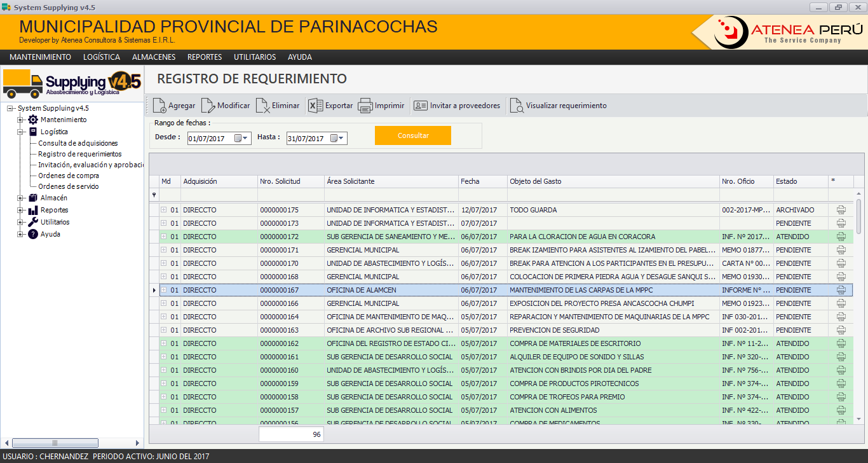Open Invitar a proveedores from the toolbar

(x=420, y=106)
